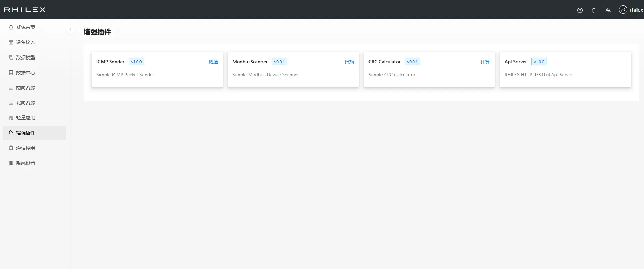Screen dimensions: 644x269
Task: Open 南向资源 menu item
Action: (35, 88)
